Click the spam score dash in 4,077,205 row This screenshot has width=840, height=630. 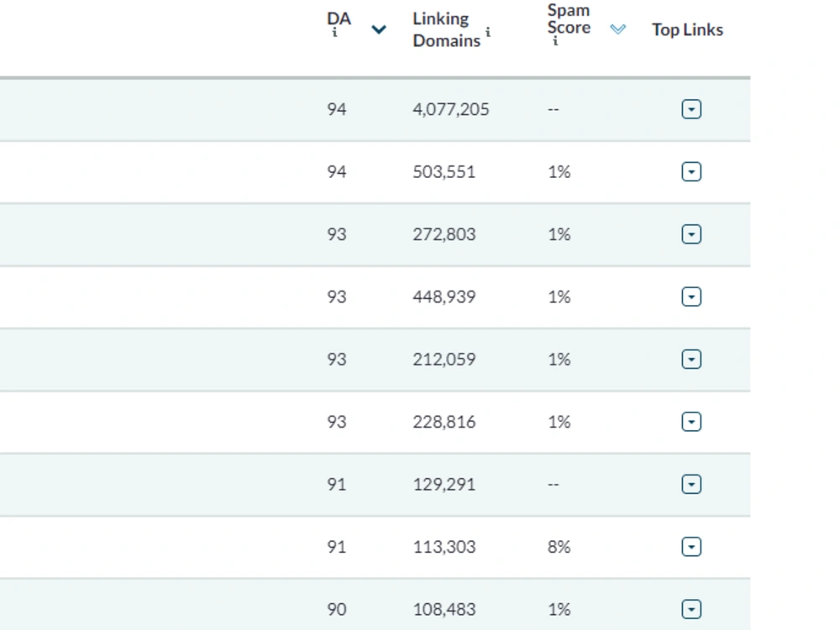[553, 110]
